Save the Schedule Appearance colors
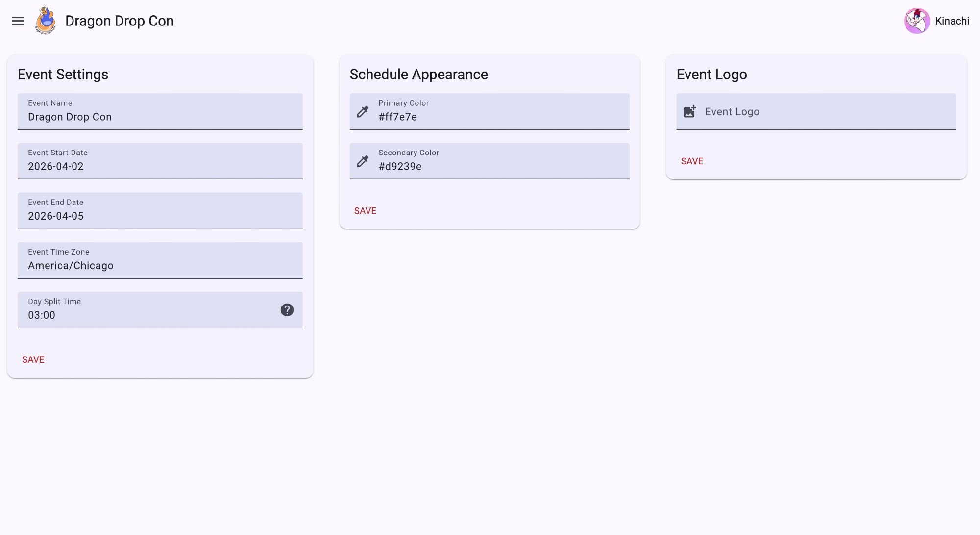 click(x=366, y=211)
